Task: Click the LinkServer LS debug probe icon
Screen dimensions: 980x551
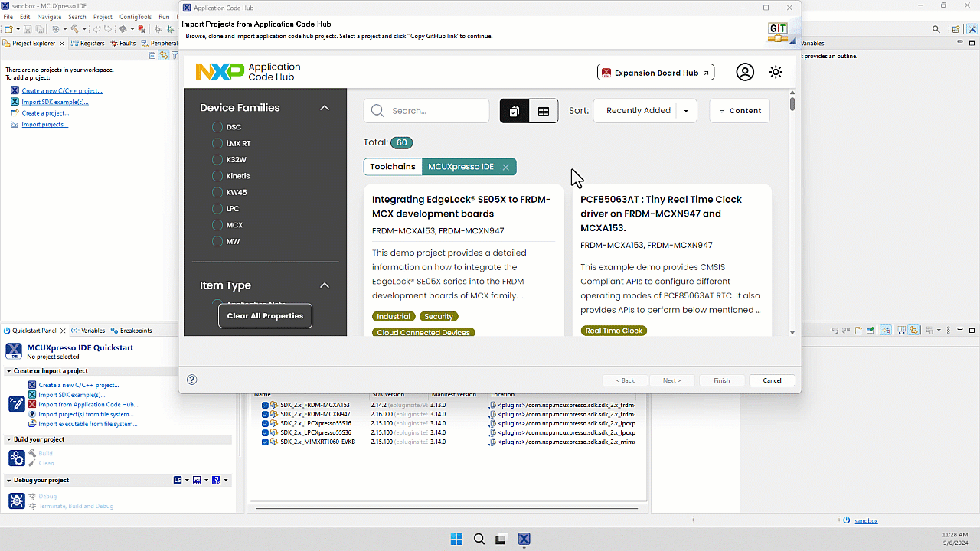Action: (x=178, y=480)
